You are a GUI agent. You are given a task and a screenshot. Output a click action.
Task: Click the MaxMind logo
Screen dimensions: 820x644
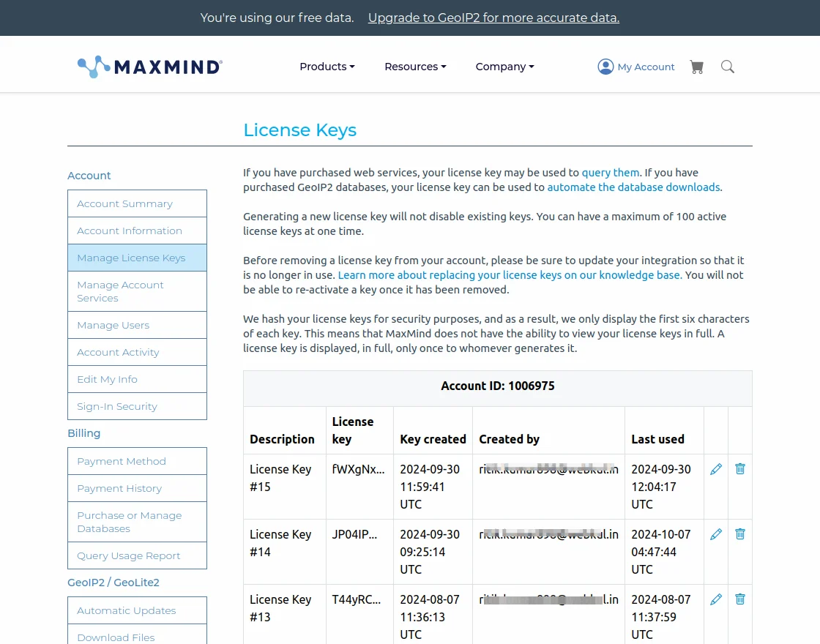[x=149, y=66]
